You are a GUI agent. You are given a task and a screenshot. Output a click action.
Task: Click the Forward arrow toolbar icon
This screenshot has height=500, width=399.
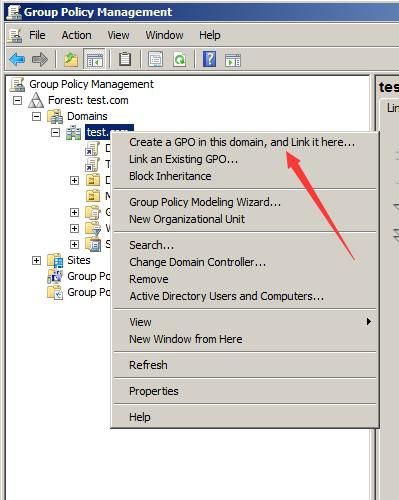pos(40,60)
